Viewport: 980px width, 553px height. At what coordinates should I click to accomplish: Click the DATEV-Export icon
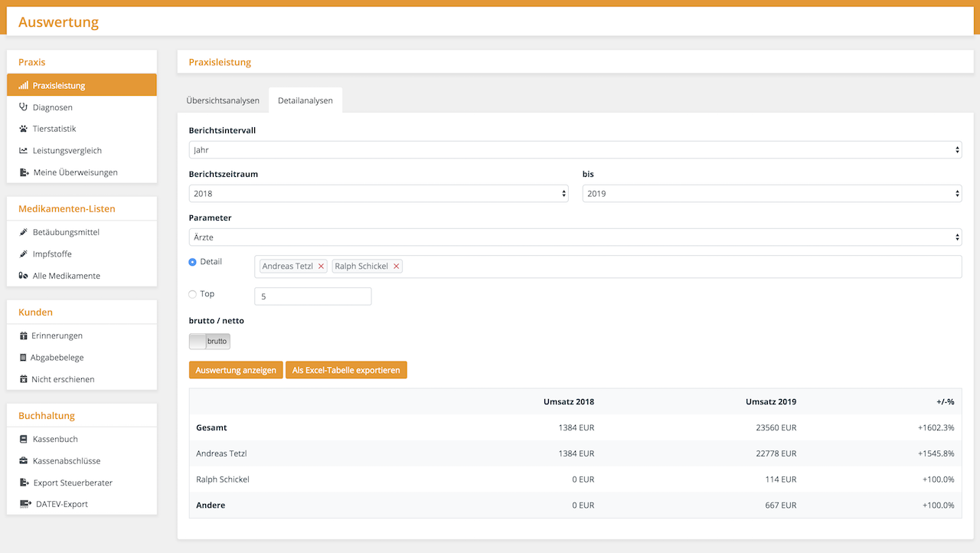24,504
